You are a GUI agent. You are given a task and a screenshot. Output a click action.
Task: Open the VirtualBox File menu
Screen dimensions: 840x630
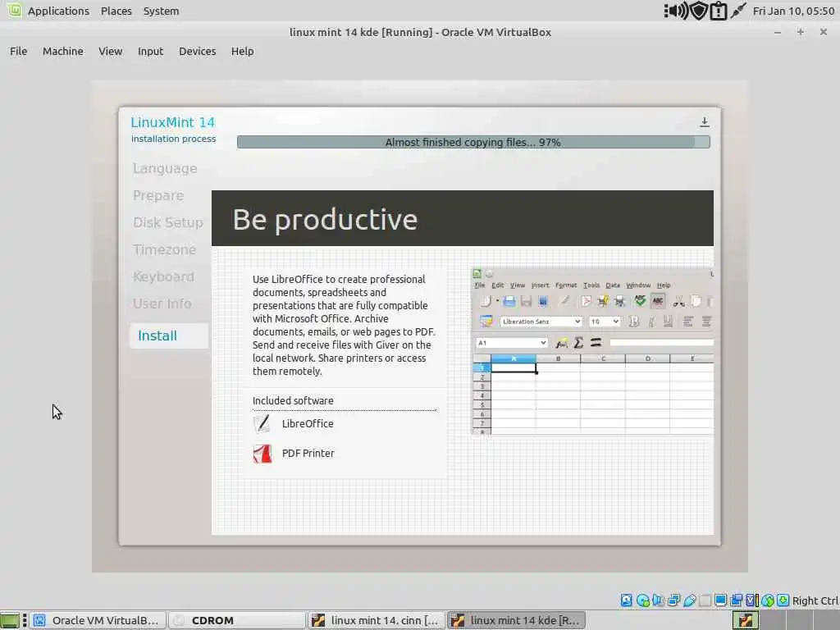pos(18,51)
